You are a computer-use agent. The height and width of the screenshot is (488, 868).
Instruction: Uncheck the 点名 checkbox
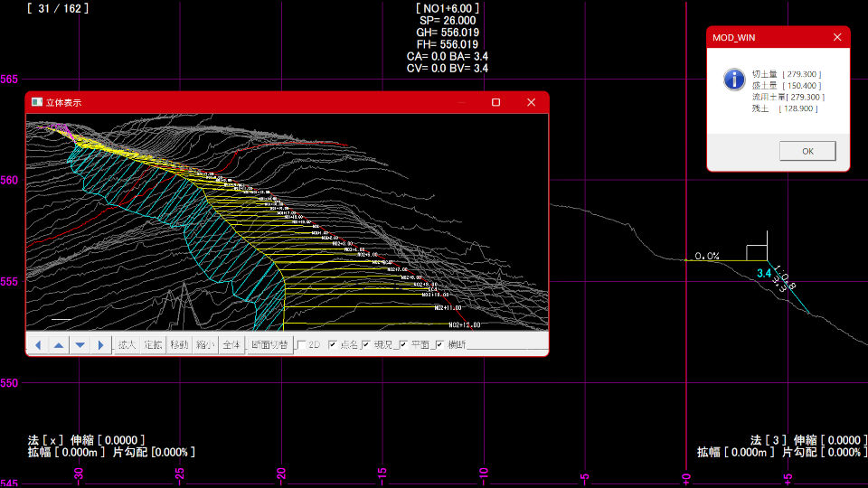click(x=333, y=345)
